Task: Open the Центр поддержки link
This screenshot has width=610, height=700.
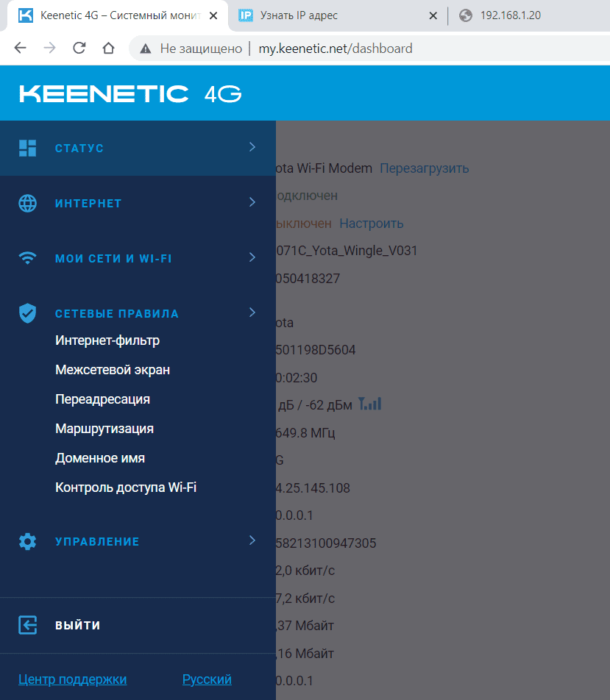Action: coord(72,679)
